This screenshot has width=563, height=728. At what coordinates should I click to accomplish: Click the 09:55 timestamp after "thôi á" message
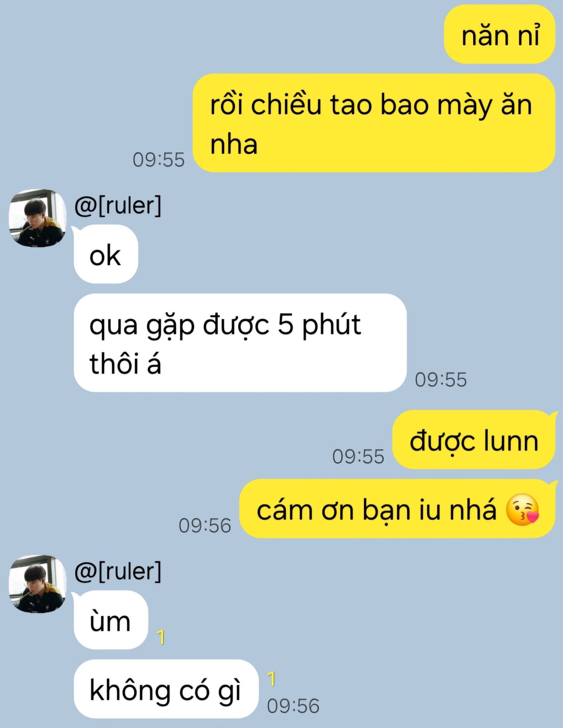441,380
